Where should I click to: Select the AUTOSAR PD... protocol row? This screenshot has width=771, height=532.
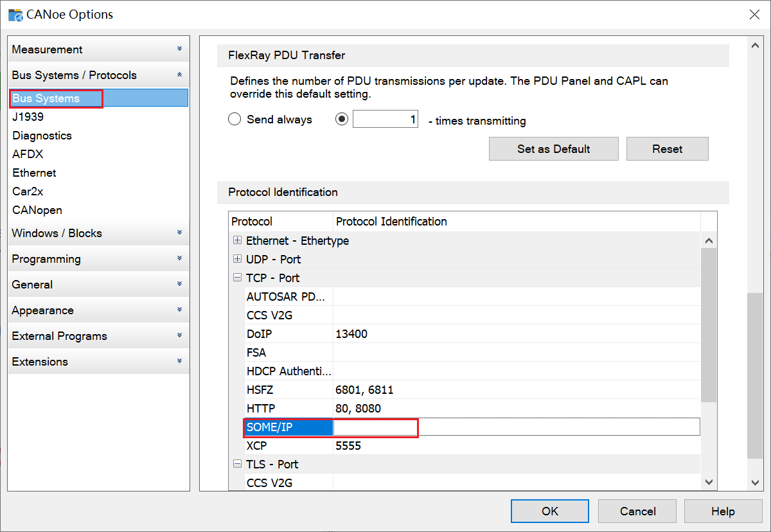pyautogui.click(x=288, y=296)
